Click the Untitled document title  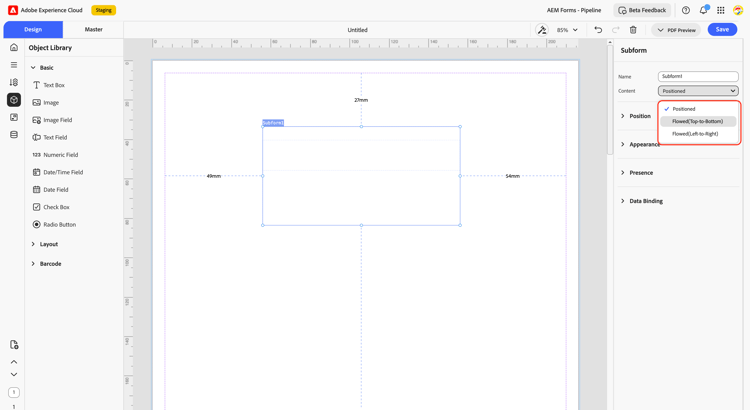coord(357,30)
